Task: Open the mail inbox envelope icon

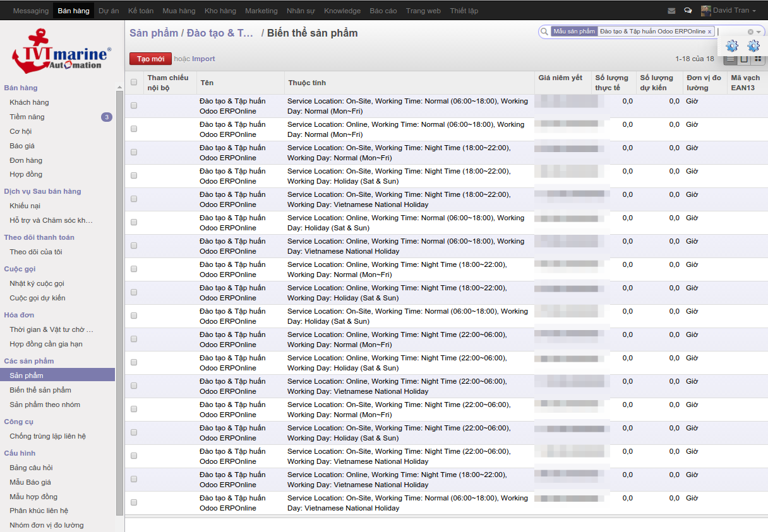Action: [672, 11]
